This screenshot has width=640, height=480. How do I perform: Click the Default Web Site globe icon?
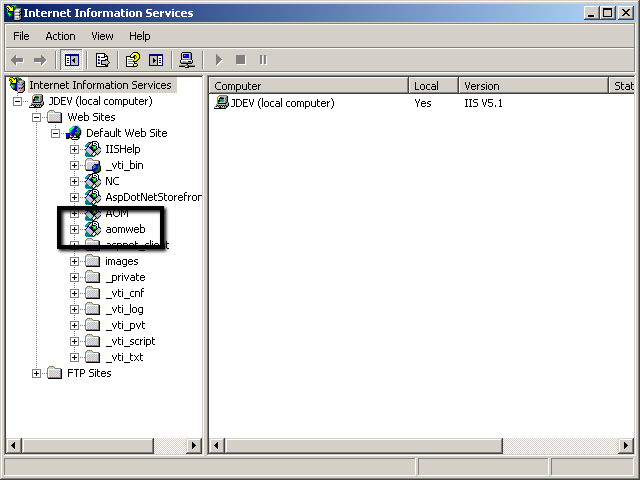(74, 133)
